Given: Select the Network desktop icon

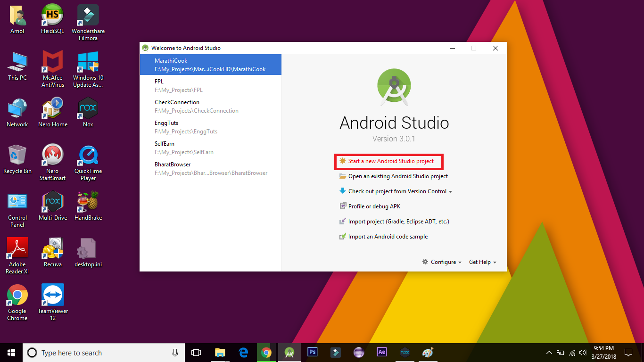Looking at the screenshot, I should [x=17, y=113].
